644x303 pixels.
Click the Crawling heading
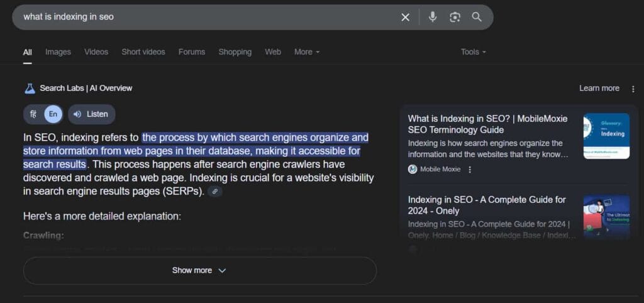43,236
